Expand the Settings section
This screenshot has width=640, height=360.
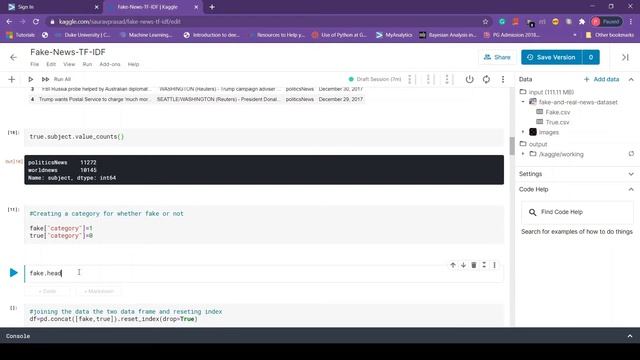tap(631, 174)
